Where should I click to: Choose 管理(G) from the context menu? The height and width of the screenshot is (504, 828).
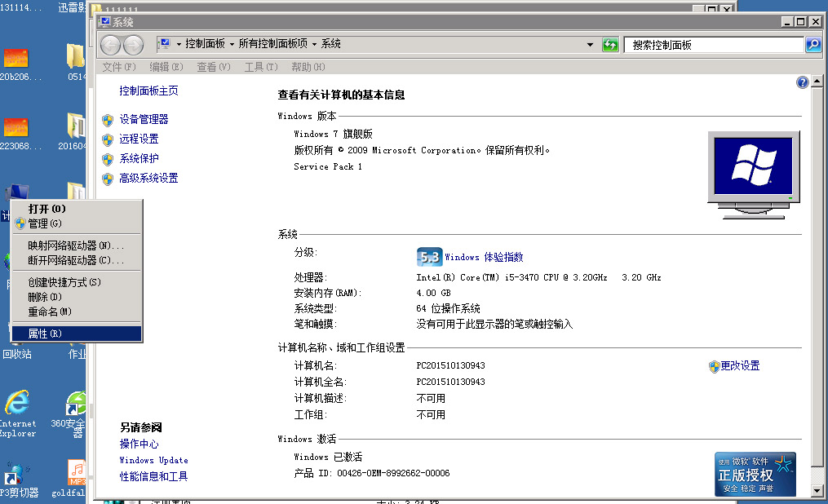pos(77,223)
